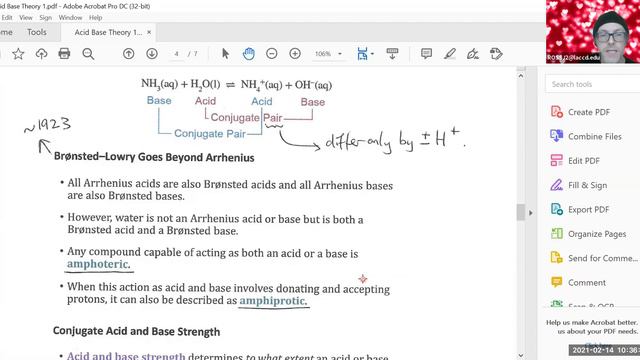Print the document using printer icon
The height and width of the screenshot is (360, 640).
tap(64, 53)
